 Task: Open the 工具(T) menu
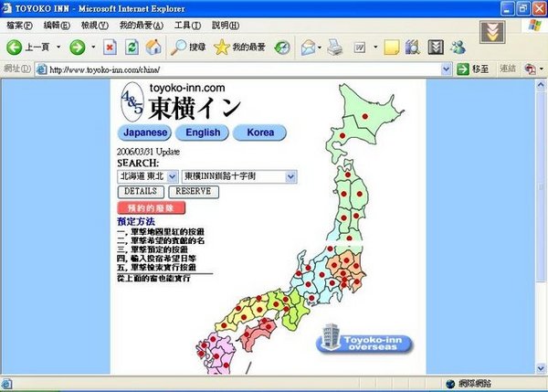pyautogui.click(x=187, y=26)
